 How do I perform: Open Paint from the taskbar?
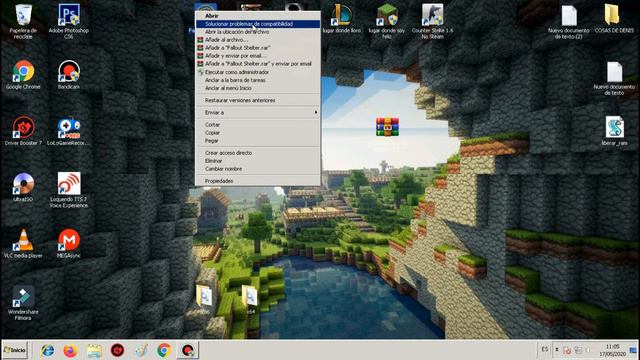141,350
